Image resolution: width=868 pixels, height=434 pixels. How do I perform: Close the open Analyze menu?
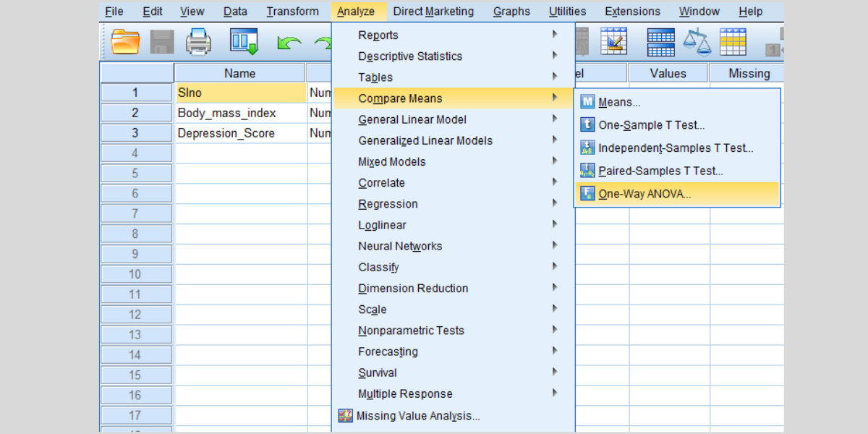(x=356, y=12)
